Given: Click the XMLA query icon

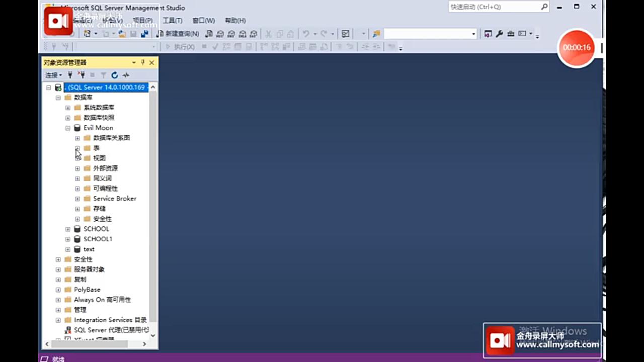Looking at the screenshot, I should coord(242,34).
